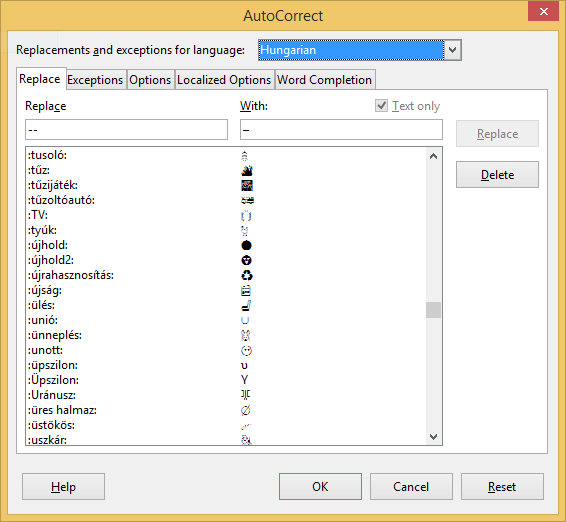
Task: Select the new moon symbol for :újhold:
Action: (x=247, y=245)
